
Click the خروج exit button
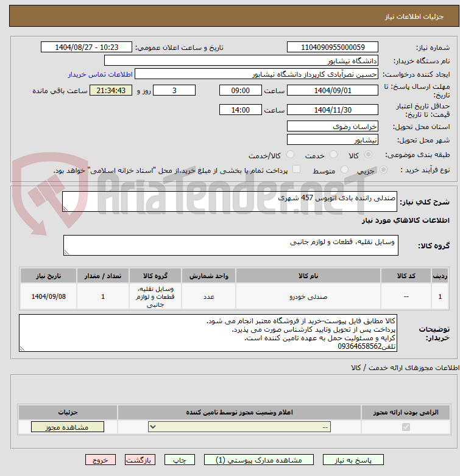[x=101, y=460]
